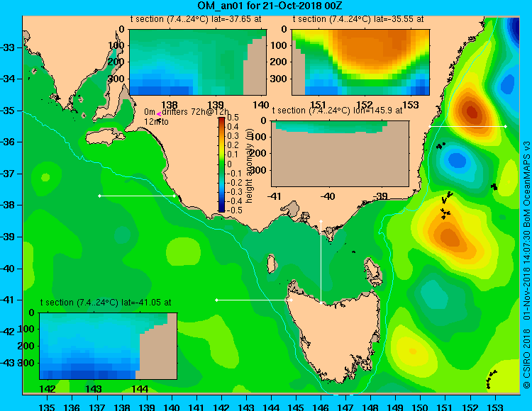Click the 143 label under the lat=-41.05 inset

click(94, 389)
